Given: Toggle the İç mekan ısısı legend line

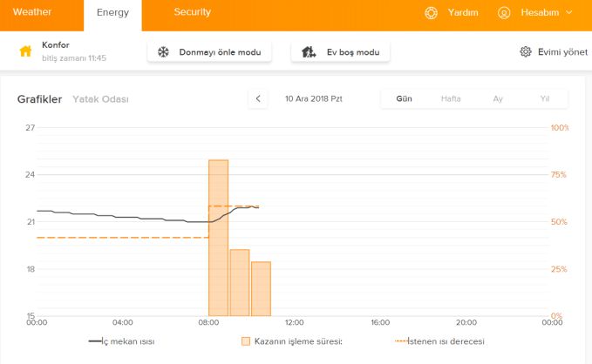Looking at the screenshot, I should coord(121,341).
